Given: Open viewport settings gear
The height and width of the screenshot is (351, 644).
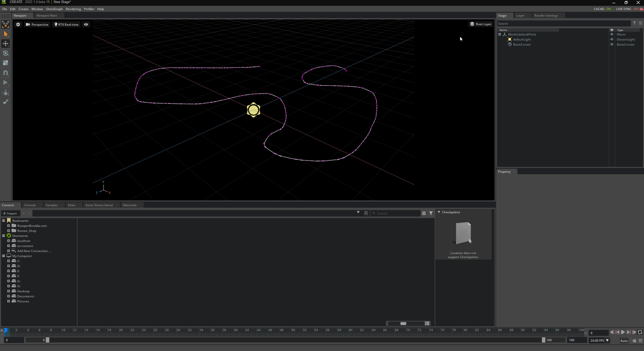Looking at the screenshot, I should [18, 24].
